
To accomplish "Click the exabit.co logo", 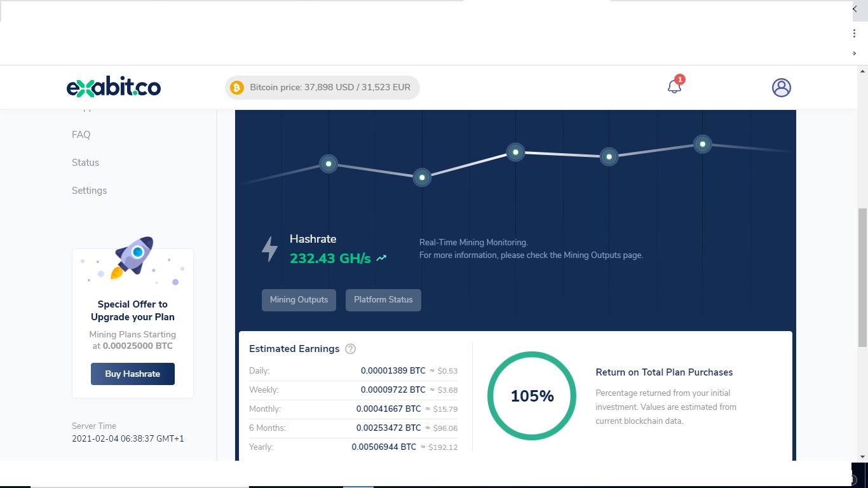I will point(114,87).
